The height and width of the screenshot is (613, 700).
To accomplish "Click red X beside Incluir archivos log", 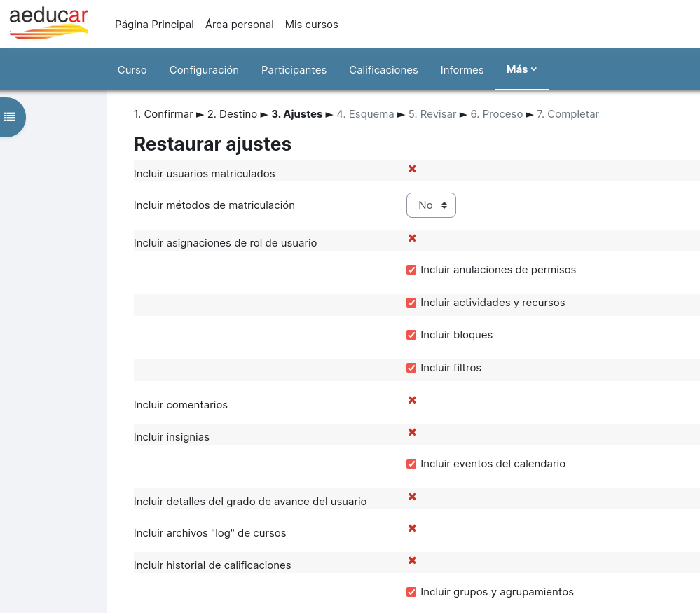I will pos(412,528).
